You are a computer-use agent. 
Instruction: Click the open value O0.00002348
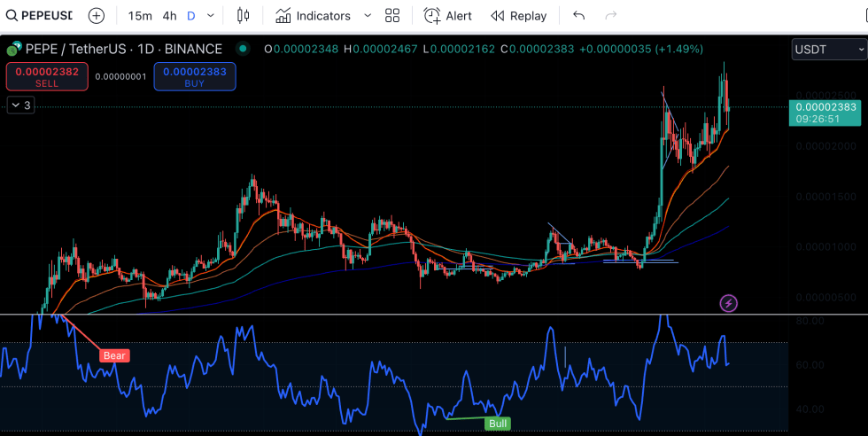(x=301, y=50)
